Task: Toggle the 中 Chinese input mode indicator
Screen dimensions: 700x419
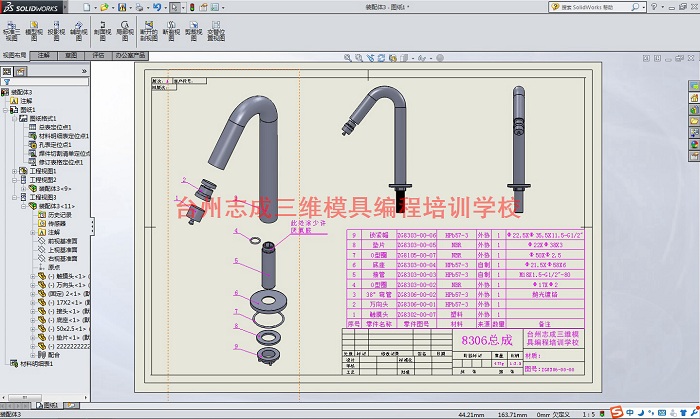Action: [x=629, y=412]
